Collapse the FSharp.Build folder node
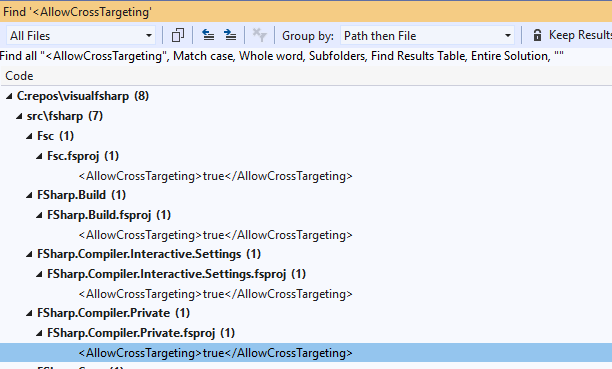Image resolution: width=612 pixels, height=369 pixels. (x=29, y=195)
